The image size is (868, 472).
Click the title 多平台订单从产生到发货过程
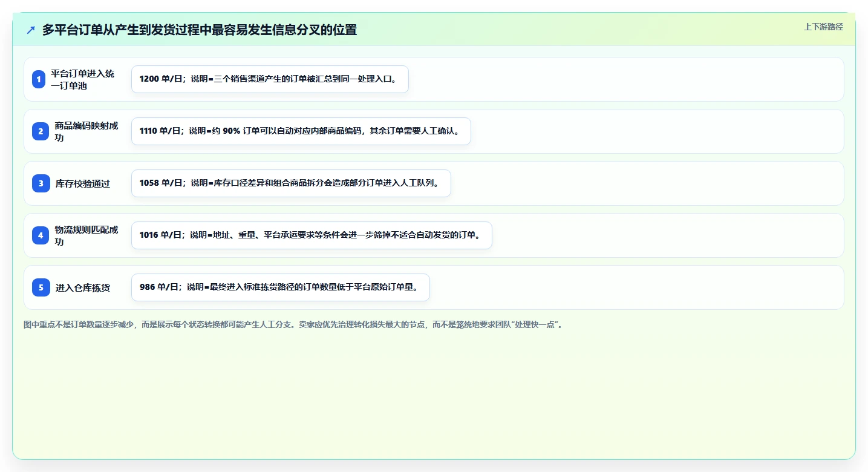click(x=200, y=30)
